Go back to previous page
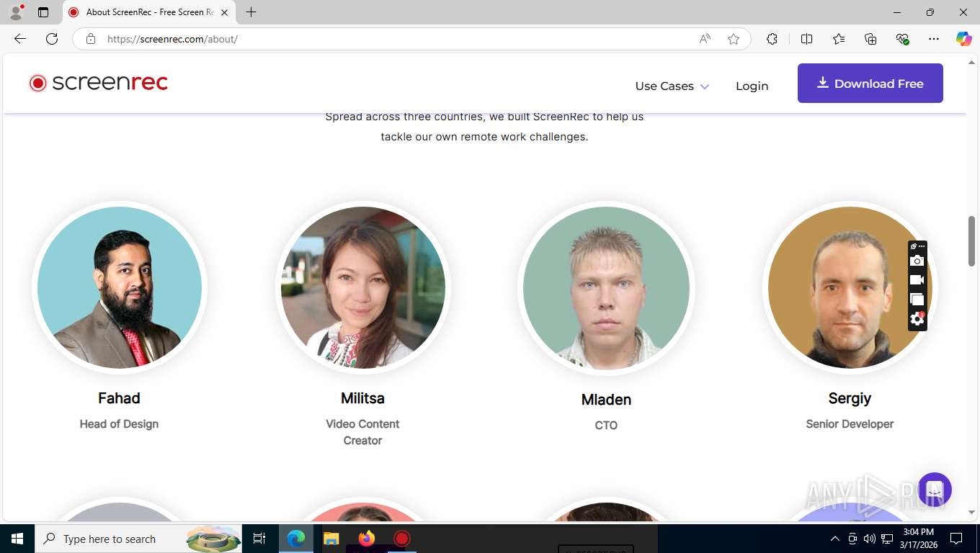The image size is (980, 553). pos(20,39)
